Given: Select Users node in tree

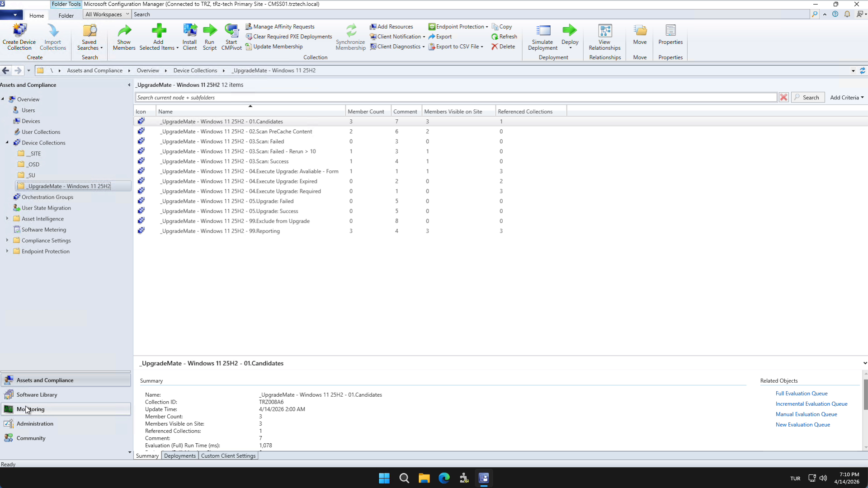Looking at the screenshot, I should 28,110.
